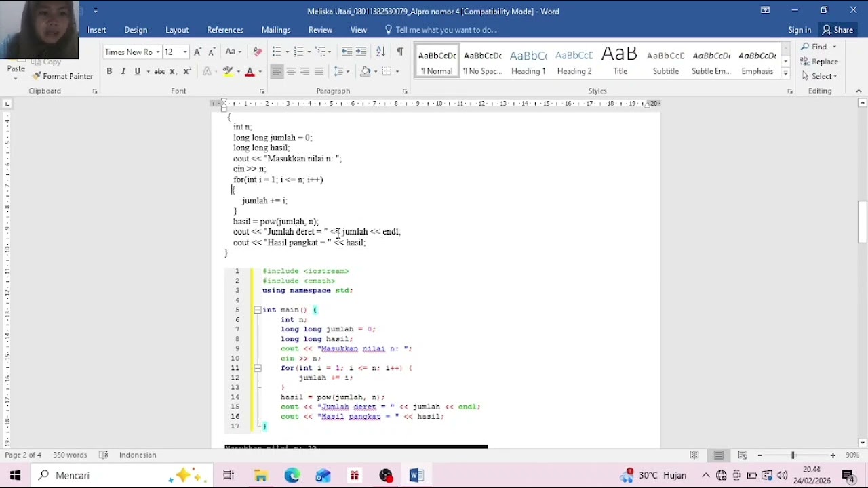The height and width of the screenshot is (488, 868).
Task: Open the Paragraph dialog launcher
Action: tap(405, 91)
